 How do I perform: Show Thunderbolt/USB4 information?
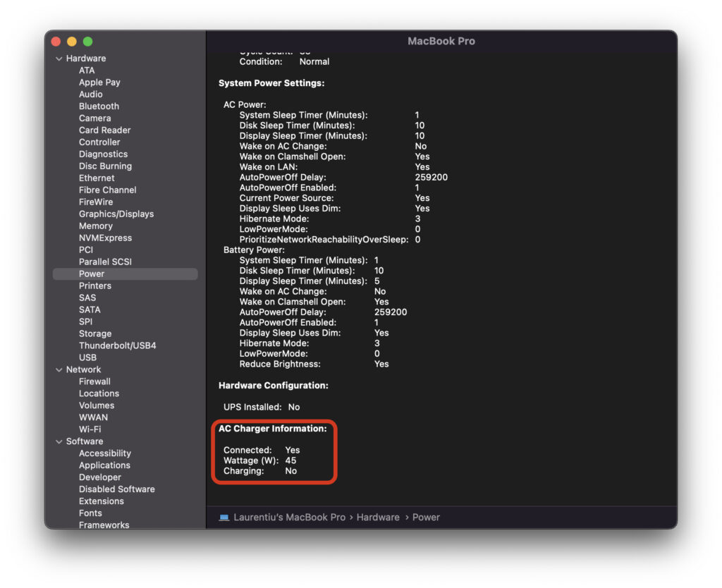117,346
